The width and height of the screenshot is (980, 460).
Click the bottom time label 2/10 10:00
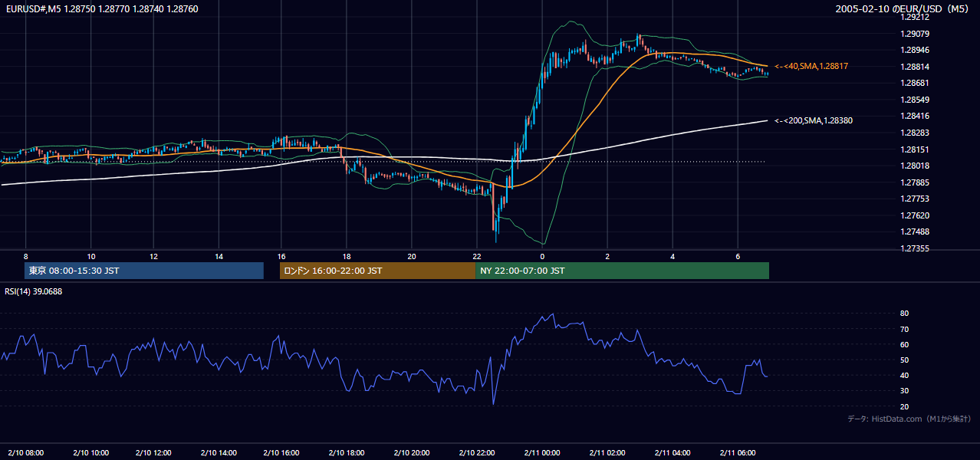point(90,453)
